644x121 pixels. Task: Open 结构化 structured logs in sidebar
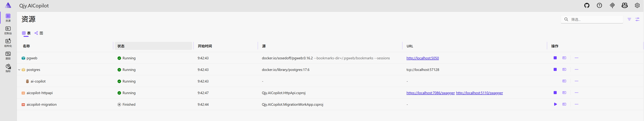coord(8,43)
